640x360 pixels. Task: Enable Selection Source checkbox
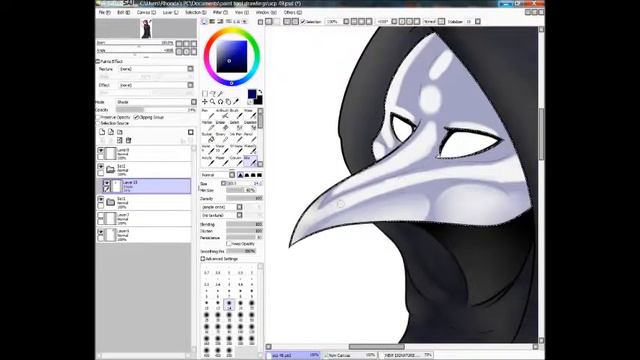(x=98, y=123)
